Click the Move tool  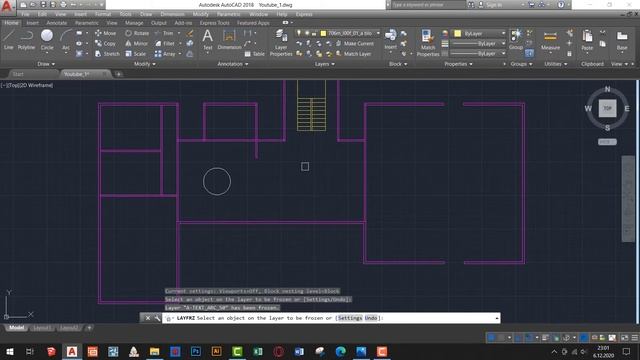point(105,33)
